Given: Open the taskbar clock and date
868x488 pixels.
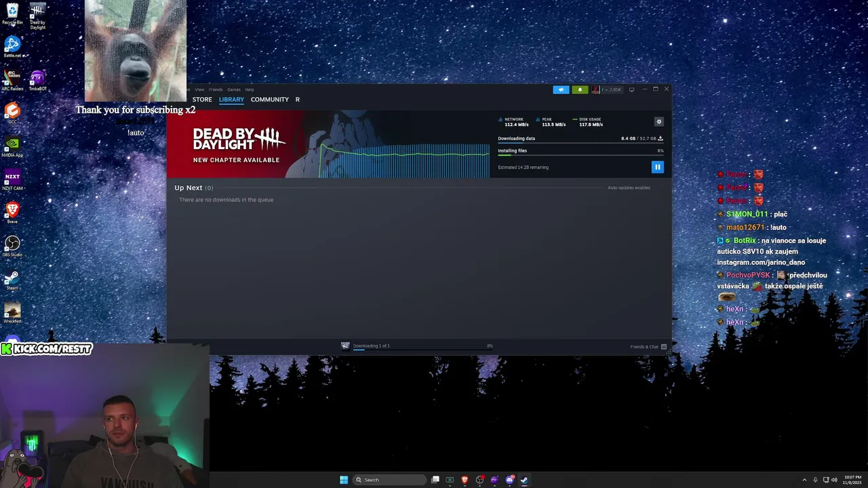Looking at the screenshot, I should (853, 480).
